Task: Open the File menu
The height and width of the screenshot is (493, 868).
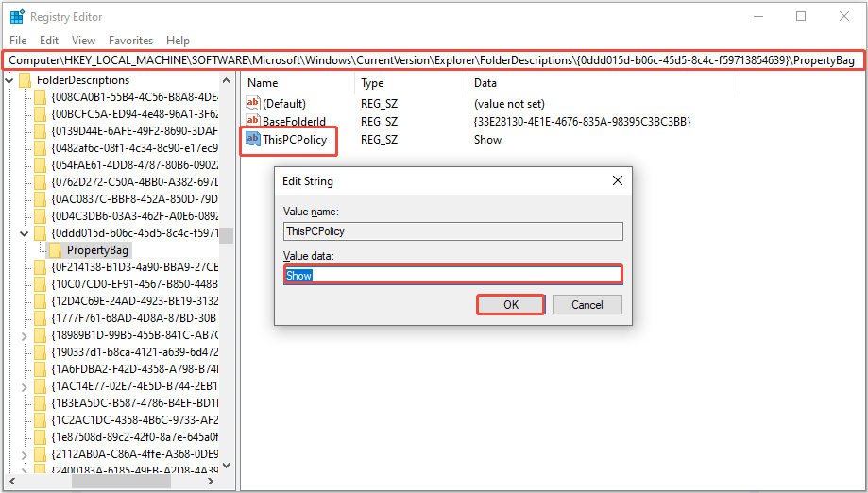Action: coord(18,41)
